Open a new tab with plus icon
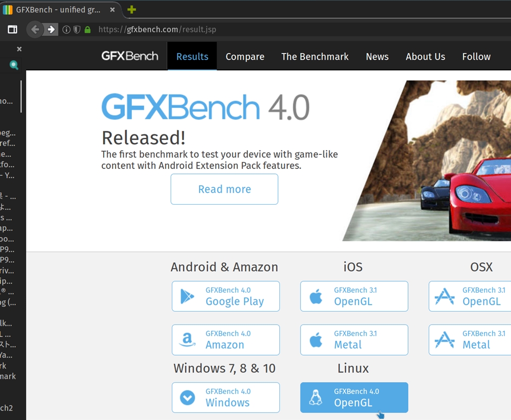The width and height of the screenshot is (511, 420). pyautogui.click(x=132, y=9)
